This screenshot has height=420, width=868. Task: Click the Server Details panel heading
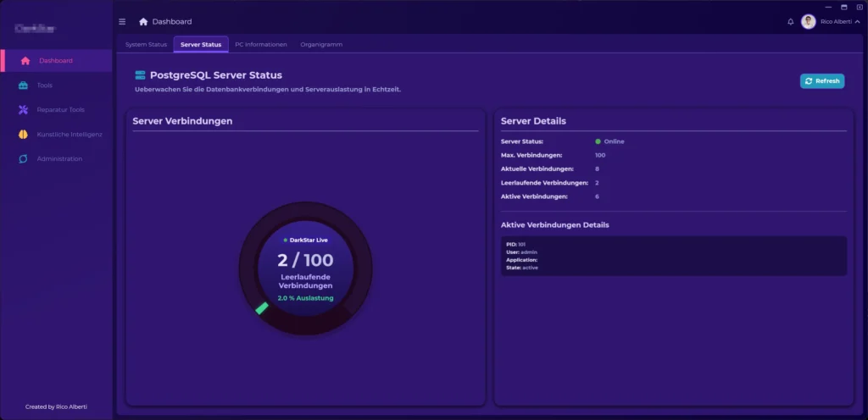(x=534, y=121)
